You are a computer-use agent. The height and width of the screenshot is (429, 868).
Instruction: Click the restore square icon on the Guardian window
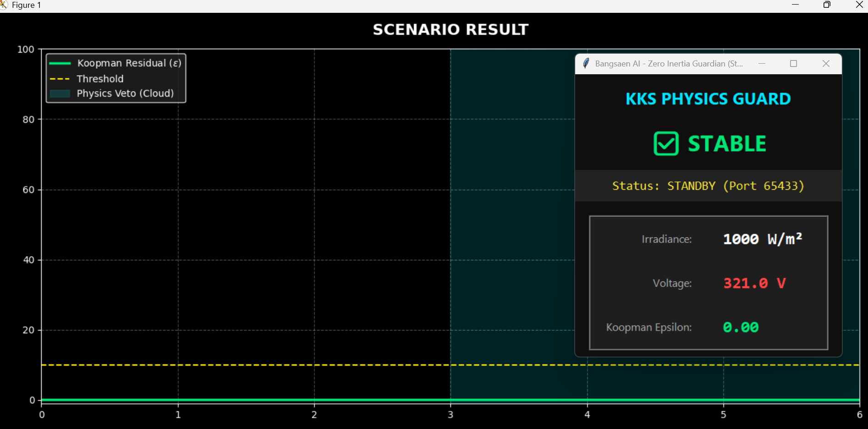[793, 64]
